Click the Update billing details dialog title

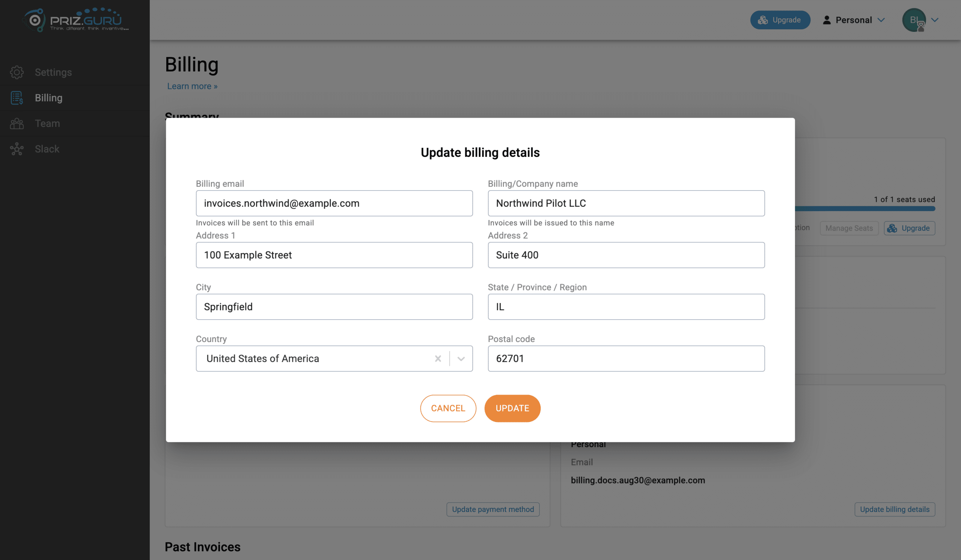pos(480,152)
